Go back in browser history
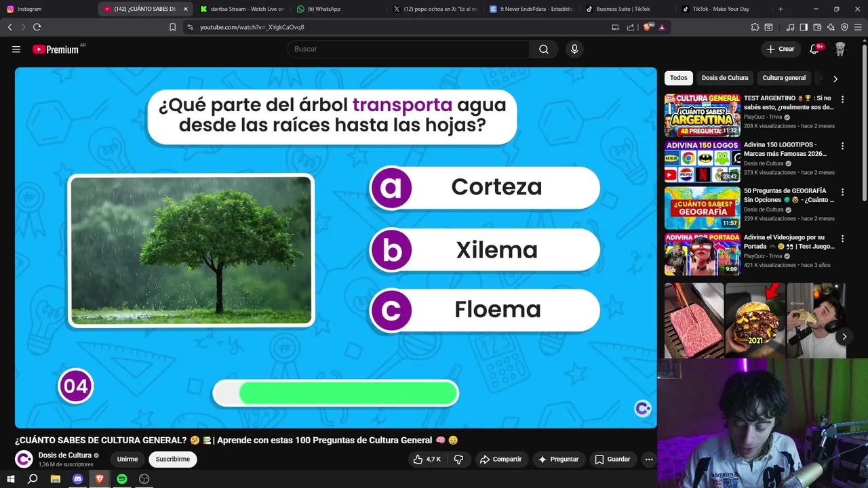868x488 pixels. [9, 27]
